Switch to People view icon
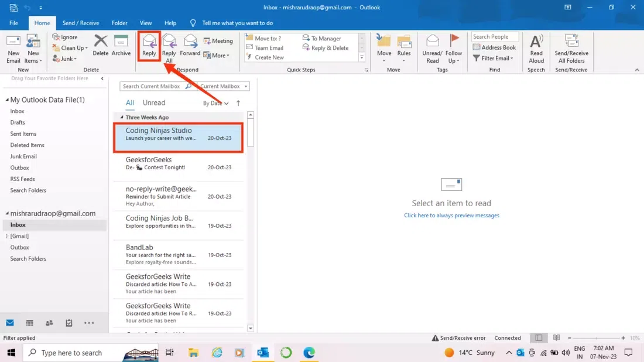 coord(49,323)
